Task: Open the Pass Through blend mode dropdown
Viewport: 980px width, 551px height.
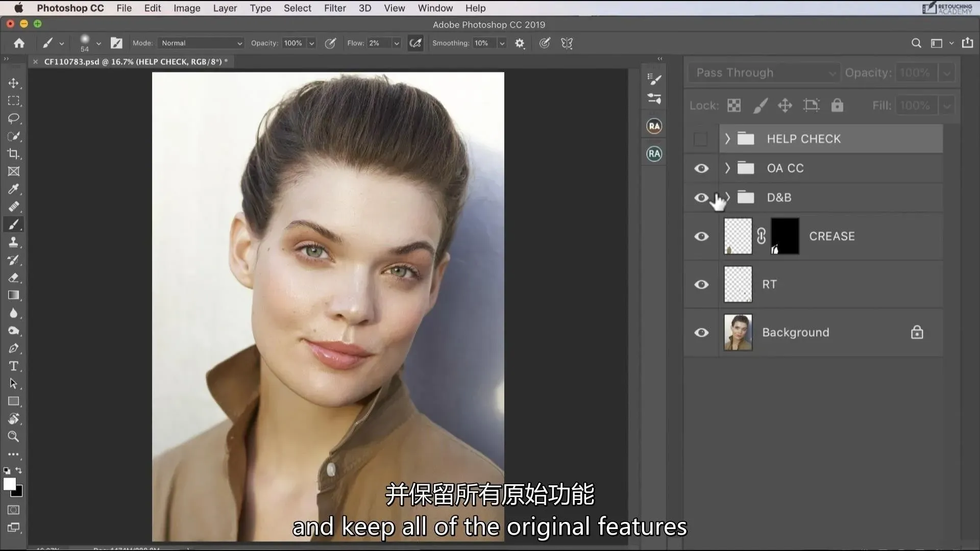Action: click(x=764, y=73)
